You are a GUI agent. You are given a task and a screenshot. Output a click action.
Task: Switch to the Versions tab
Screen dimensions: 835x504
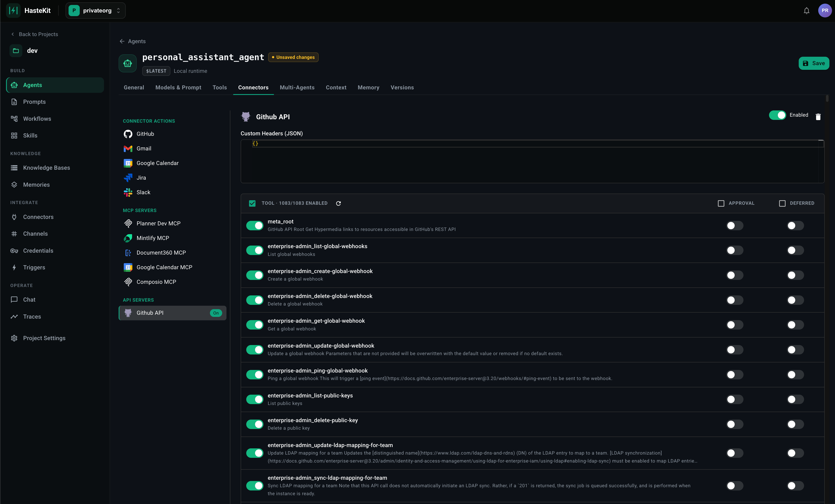[x=402, y=87]
